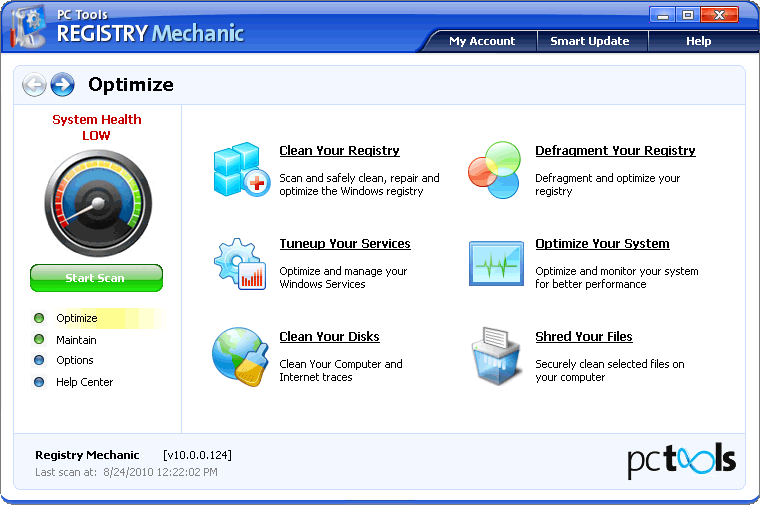Click the Tuneup Your Services gear icon
The width and height of the screenshot is (760, 505).
click(241, 263)
